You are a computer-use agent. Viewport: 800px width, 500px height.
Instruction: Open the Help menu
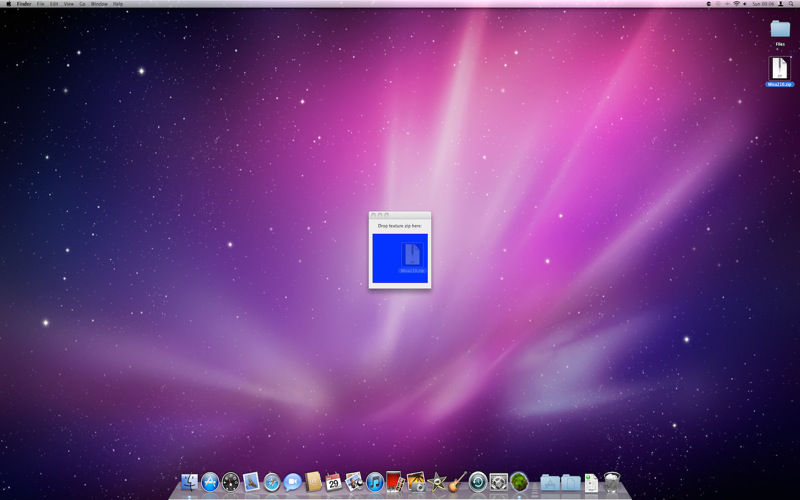click(118, 4)
